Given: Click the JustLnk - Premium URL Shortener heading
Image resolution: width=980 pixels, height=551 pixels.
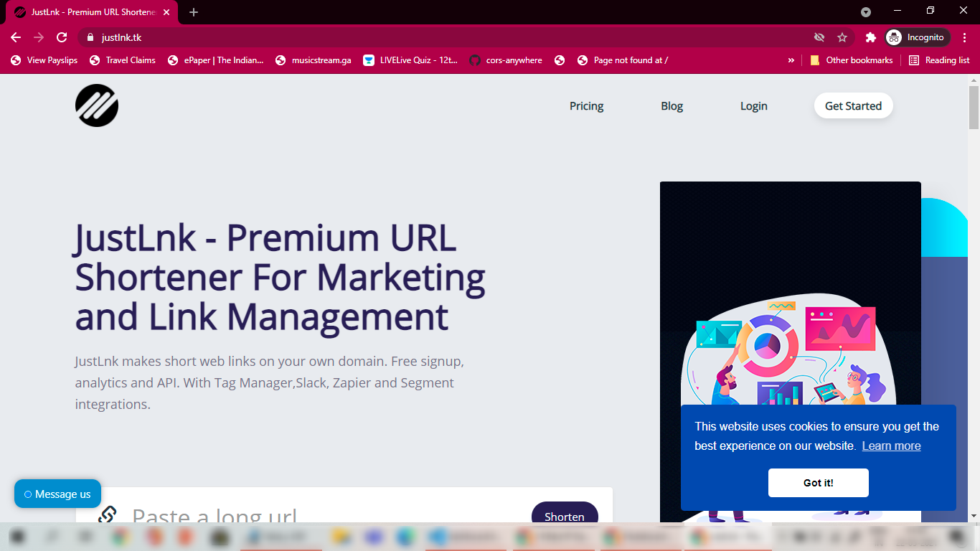Looking at the screenshot, I should (281, 278).
